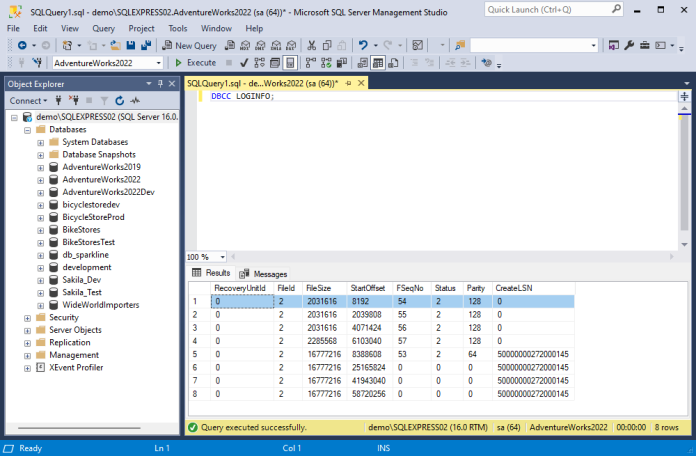Click the Save All disks icon
The image size is (696, 456).
146,45
